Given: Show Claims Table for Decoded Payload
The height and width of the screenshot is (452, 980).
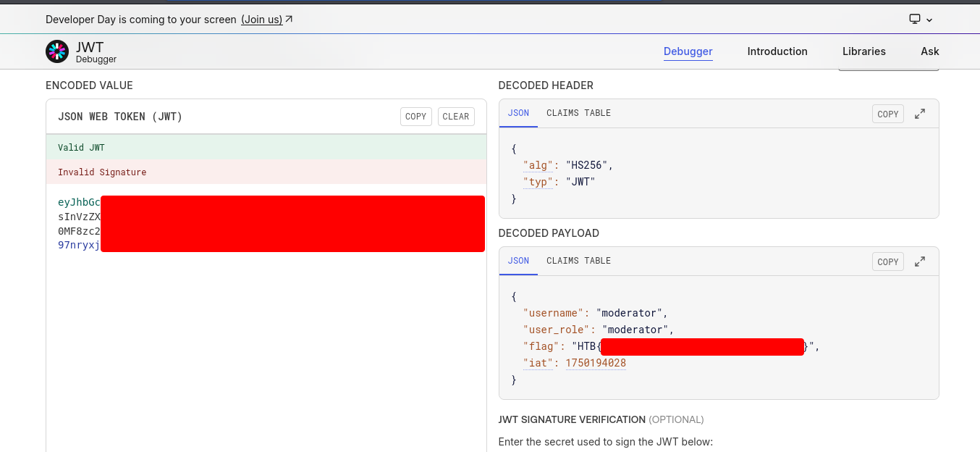Looking at the screenshot, I should coord(578,261).
